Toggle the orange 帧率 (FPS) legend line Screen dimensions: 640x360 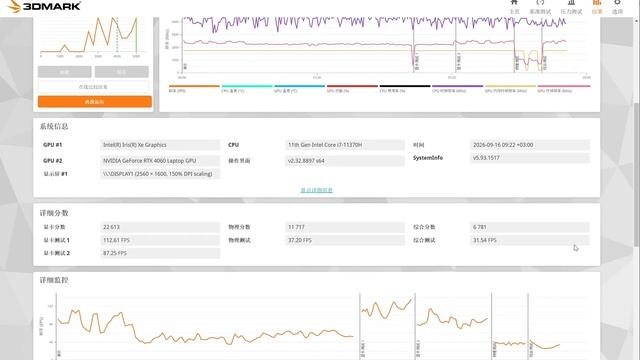(194, 89)
